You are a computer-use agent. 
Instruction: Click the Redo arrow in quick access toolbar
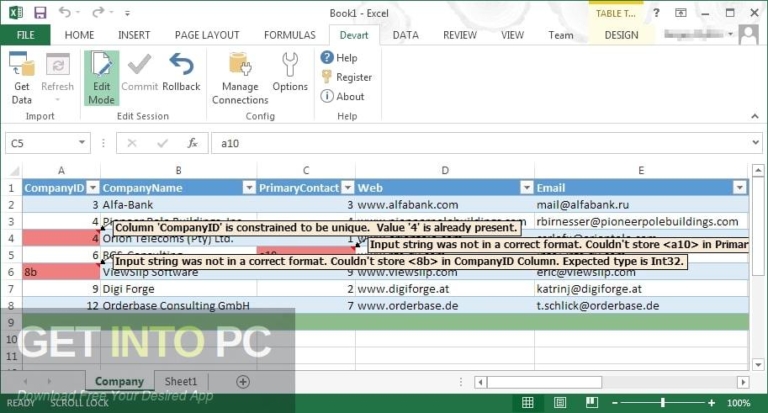98,12
